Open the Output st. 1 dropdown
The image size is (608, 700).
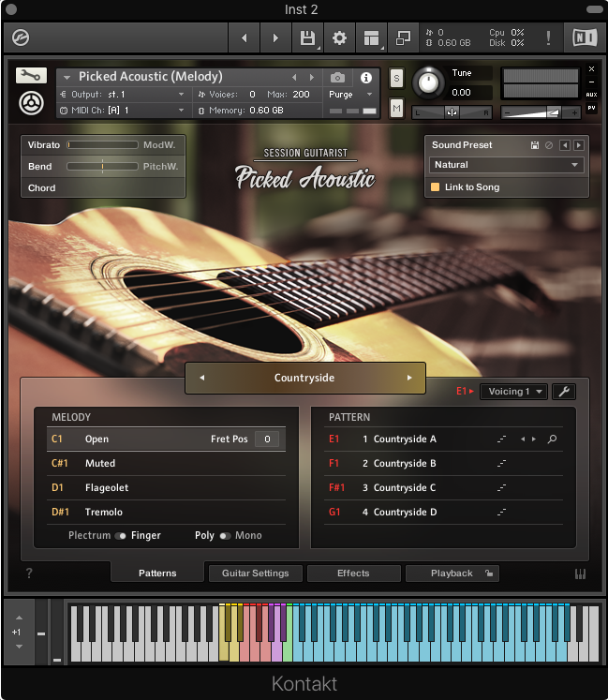pyautogui.click(x=123, y=95)
